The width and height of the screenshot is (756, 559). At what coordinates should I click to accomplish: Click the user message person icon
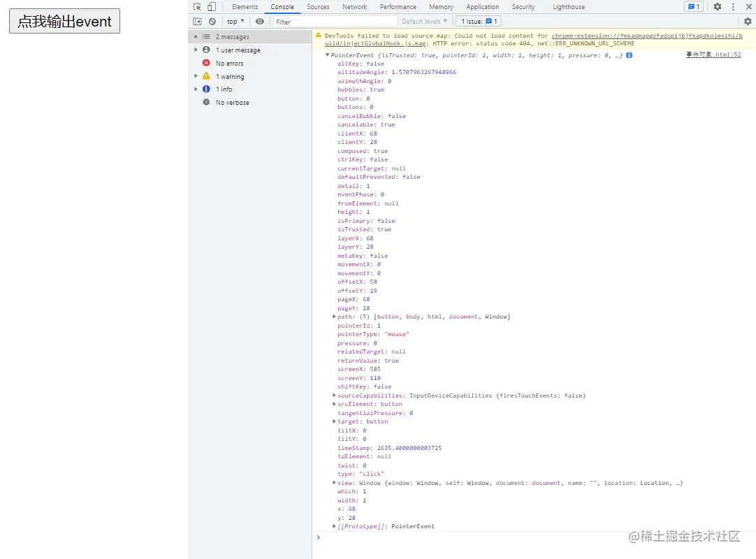tap(206, 50)
